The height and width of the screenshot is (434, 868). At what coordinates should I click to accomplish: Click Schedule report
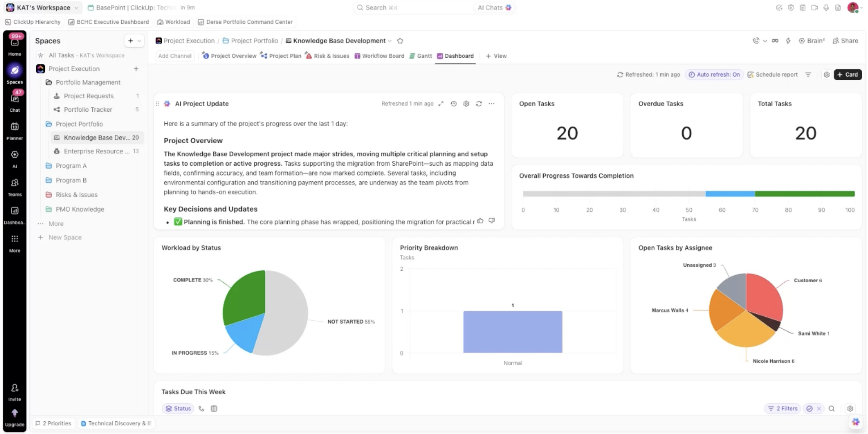772,75
